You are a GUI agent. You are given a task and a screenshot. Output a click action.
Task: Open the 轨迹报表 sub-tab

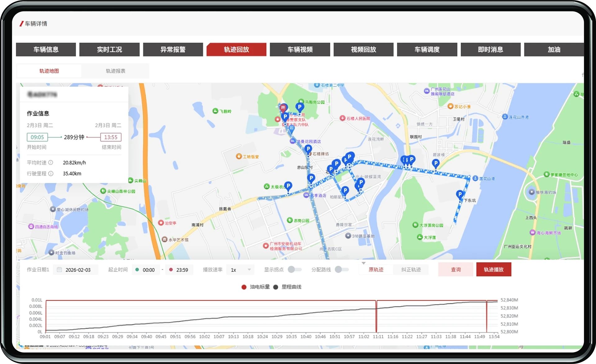[x=115, y=71]
